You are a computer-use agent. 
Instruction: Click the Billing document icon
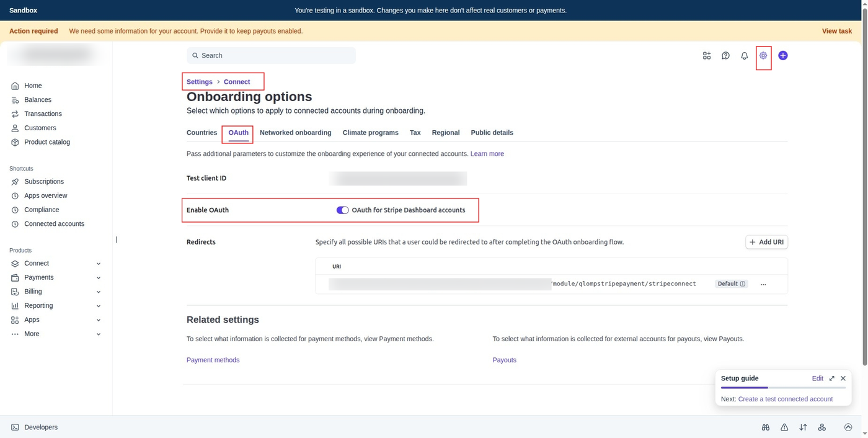[15, 292]
